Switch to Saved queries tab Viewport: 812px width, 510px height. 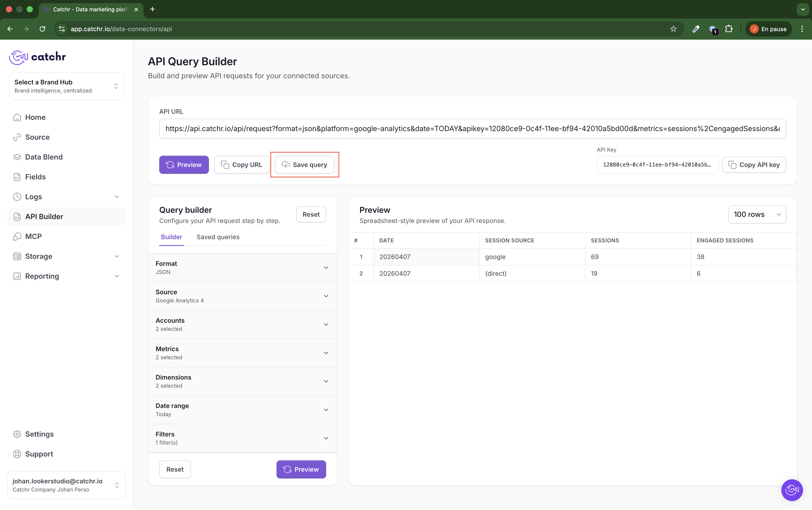(x=218, y=237)
